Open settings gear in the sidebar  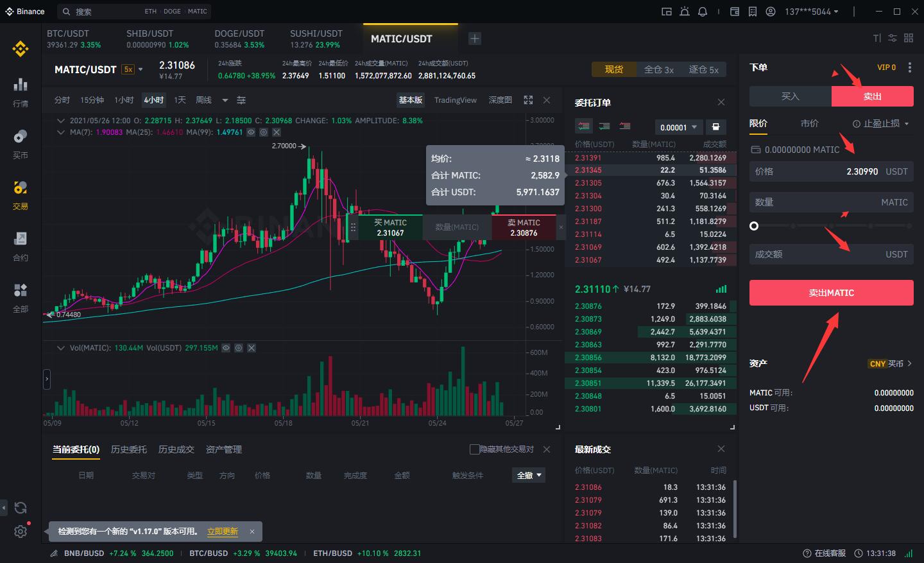[21, 532]
